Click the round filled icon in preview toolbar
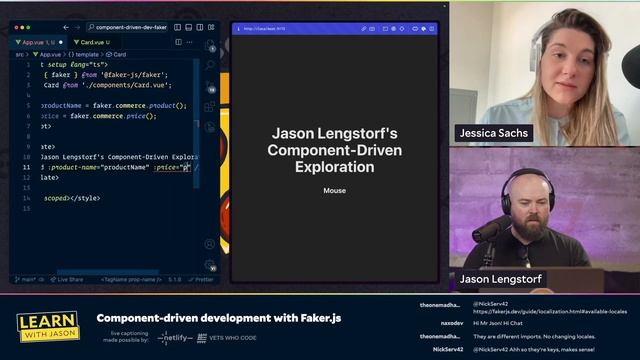The image size is (640, 360). [393, 29]
